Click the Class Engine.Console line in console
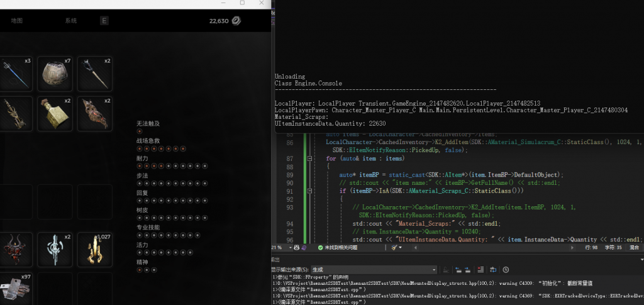Viewport: 644px width, 305px height. pyautogui.click(x=308, y=84)
